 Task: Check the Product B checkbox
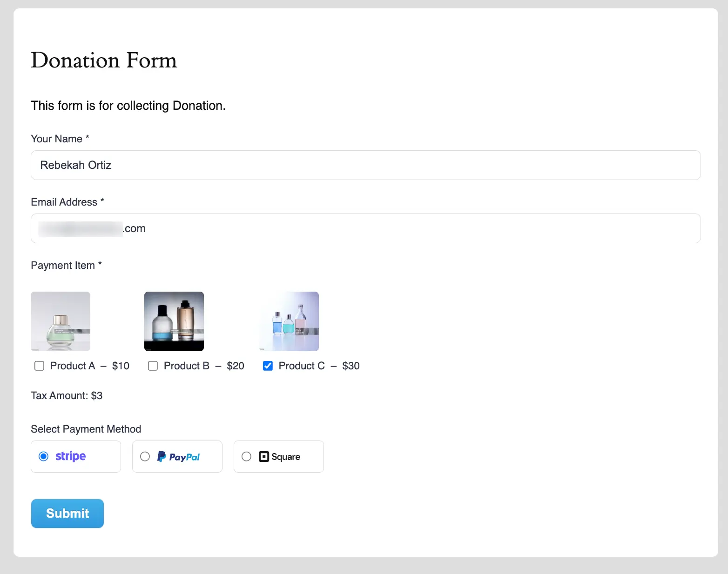point(153,366)
